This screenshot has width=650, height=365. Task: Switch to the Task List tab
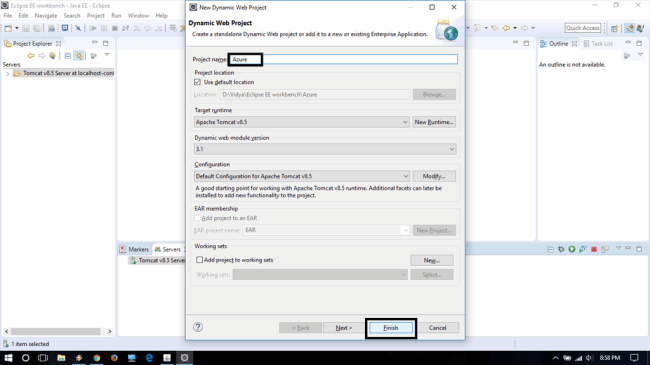pos(598,44)
